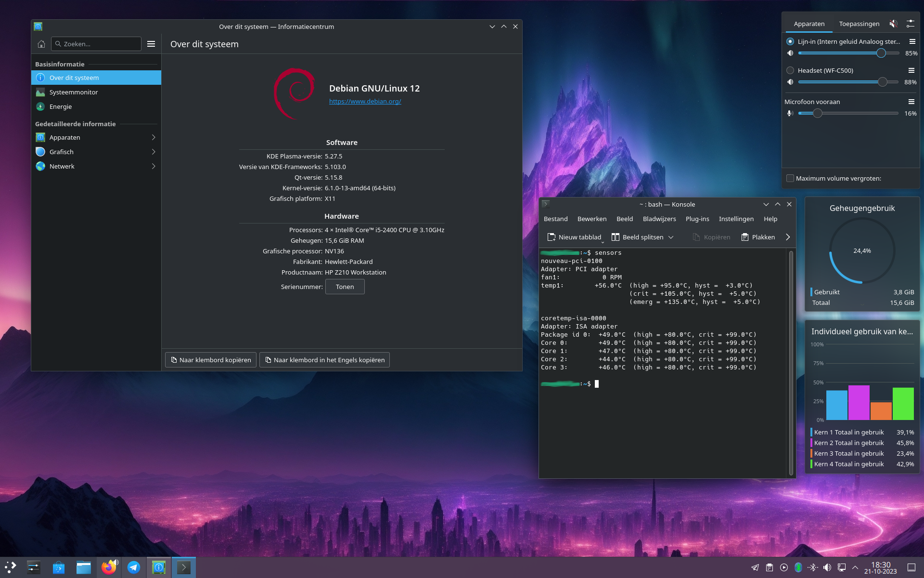
Task: Open the Lijn-in device hamburger menu
Action: (912, 41)
